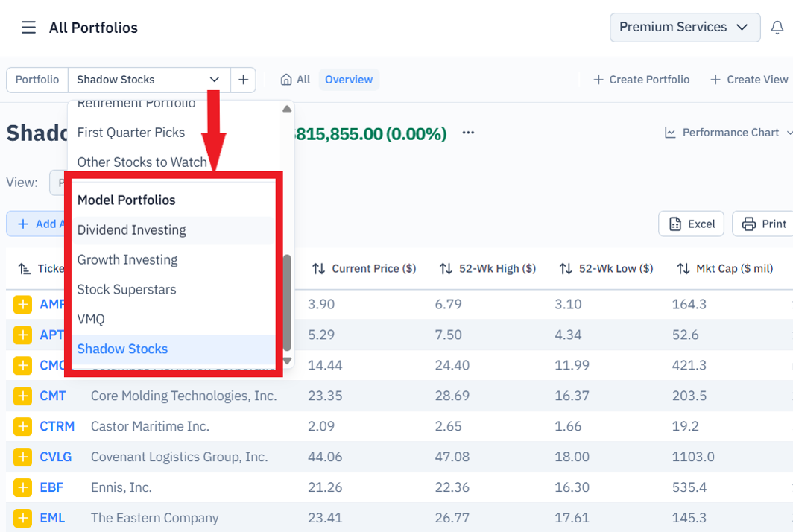
Task: Switch to the Overview tab
Action: pos(349,80)
